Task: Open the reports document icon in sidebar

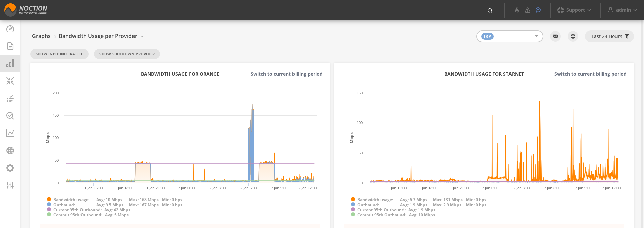Action: point(10,46)
